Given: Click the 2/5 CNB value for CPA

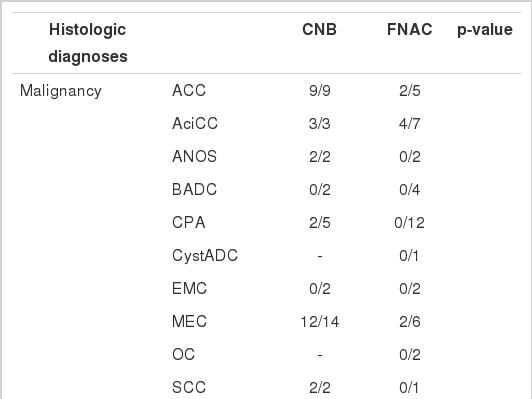Looking at the screenshot, I should (x=320, y=223).
